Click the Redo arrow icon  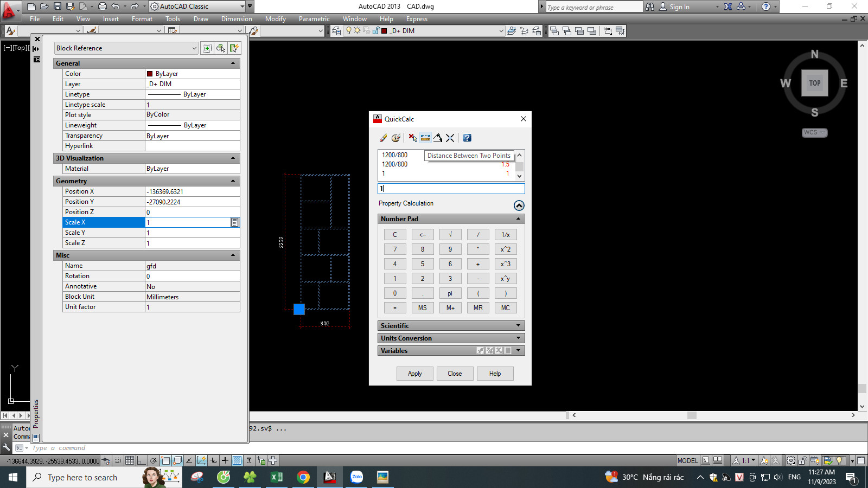point(134,7)
